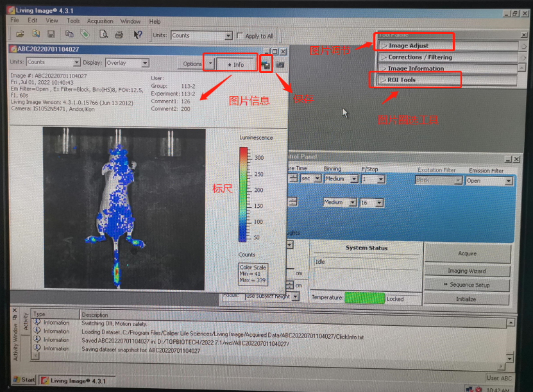Click the camera snapshot icon in image window
This screenshot has height=392, width=533.
(x=280, y=64)
